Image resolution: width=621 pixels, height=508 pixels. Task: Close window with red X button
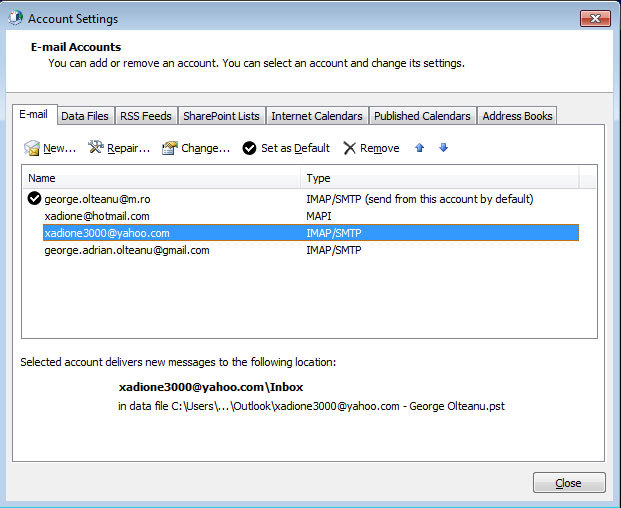(x=595, y=18)
